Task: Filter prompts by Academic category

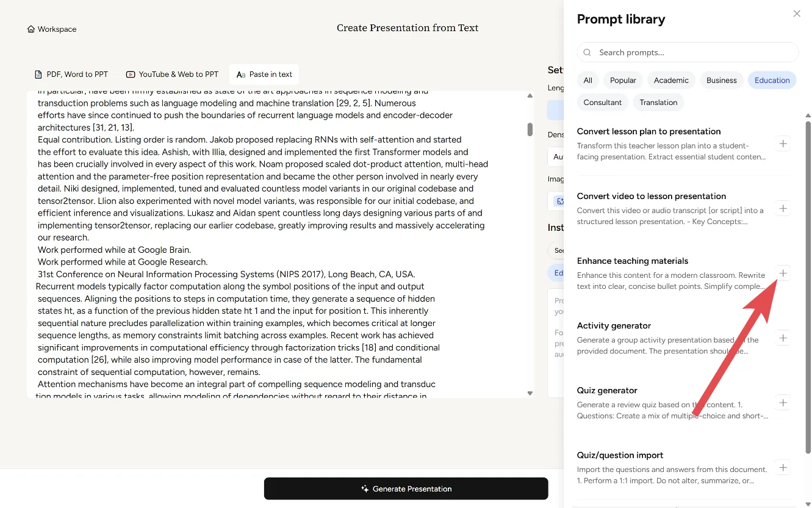Action: click(x=671, y=80)
